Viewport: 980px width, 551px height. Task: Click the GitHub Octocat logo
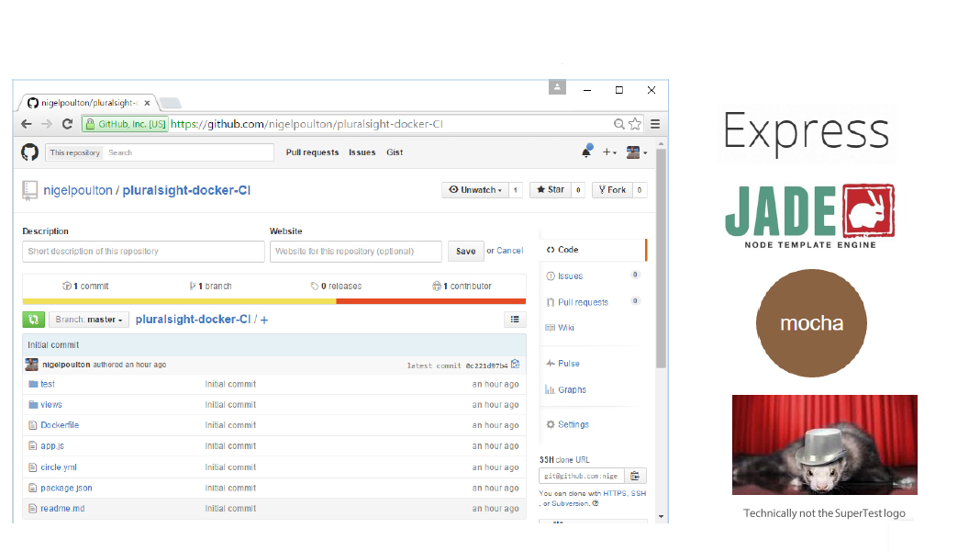pyautogui.click(x=30, y=152)
